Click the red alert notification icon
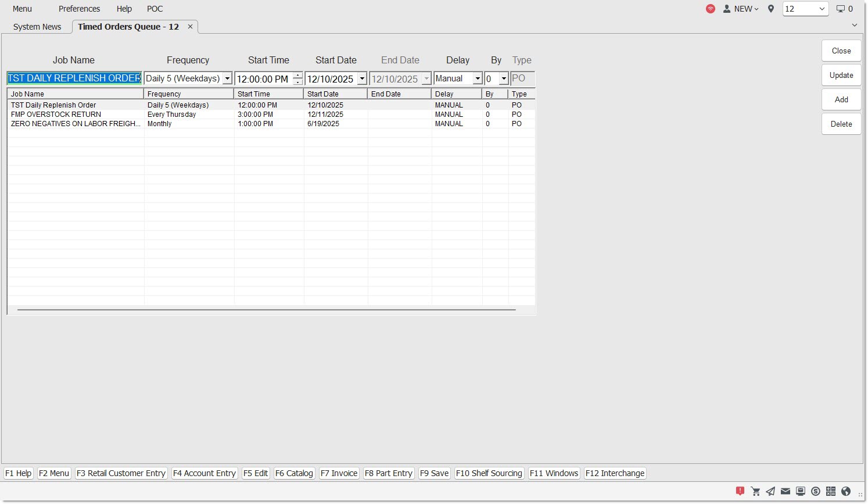Viewport: 868px width, 504px height. point(740,491)
